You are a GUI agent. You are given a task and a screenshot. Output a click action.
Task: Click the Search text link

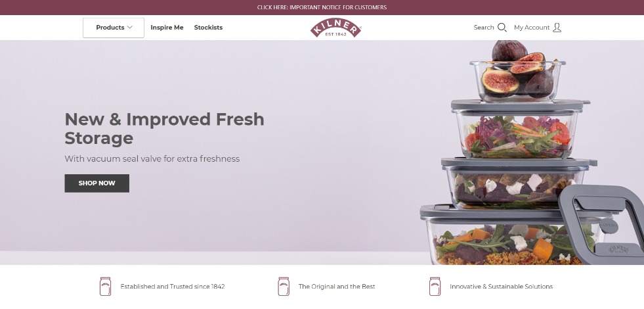pyautogui.click(x=483, y=28)
